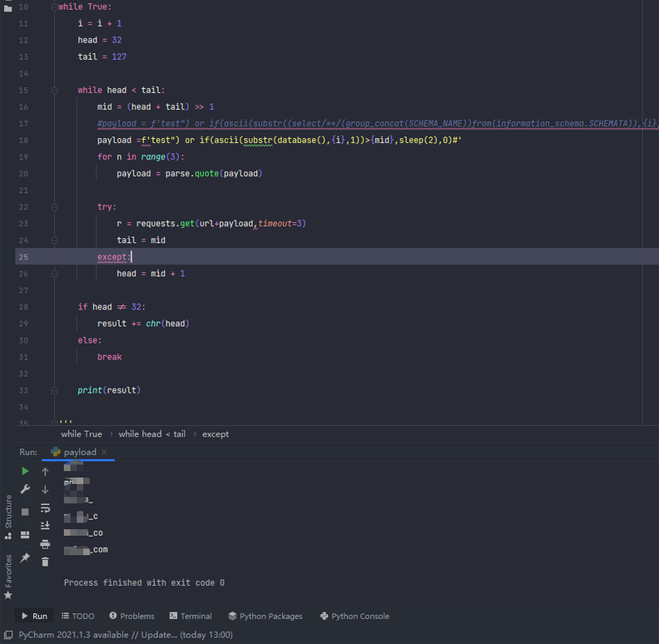Click line number 18 in gutter
This screenshot has width=659, height=644.
(x=23, y=141)
